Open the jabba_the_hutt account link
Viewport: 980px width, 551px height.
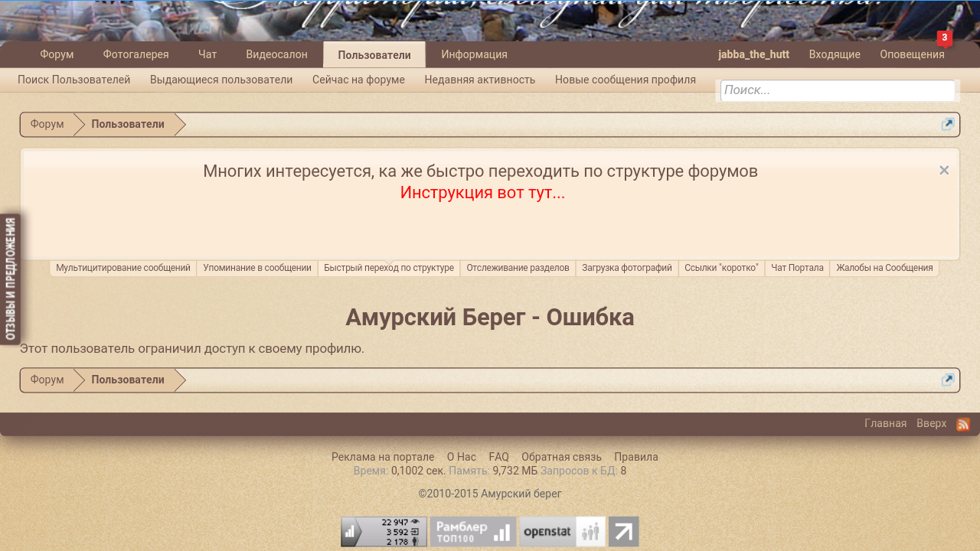point(753,54)
